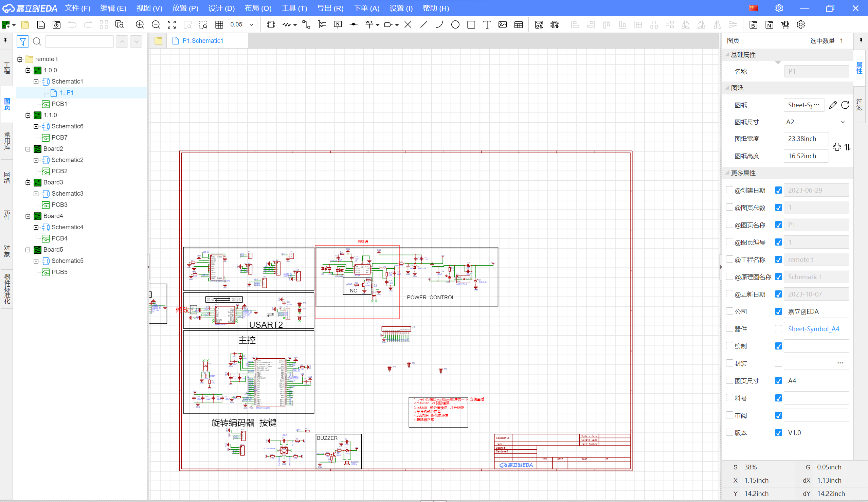Click the 版本 V1.0 value field
The image size is (868, 502).
(x=816, y=433)
